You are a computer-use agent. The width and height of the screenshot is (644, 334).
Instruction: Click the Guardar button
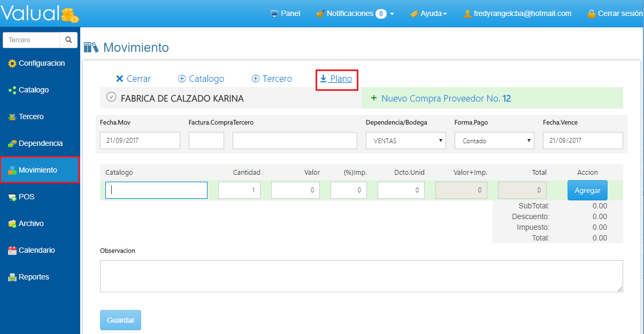pyautogui.click(x=120, y=320)
